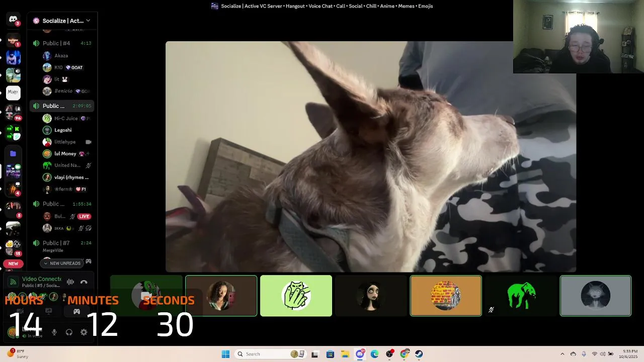Open Steam from the taskbar
Image resolution: width=644 pixels, height=362 pixels.
pyautogui.click(x=419, y=354)
